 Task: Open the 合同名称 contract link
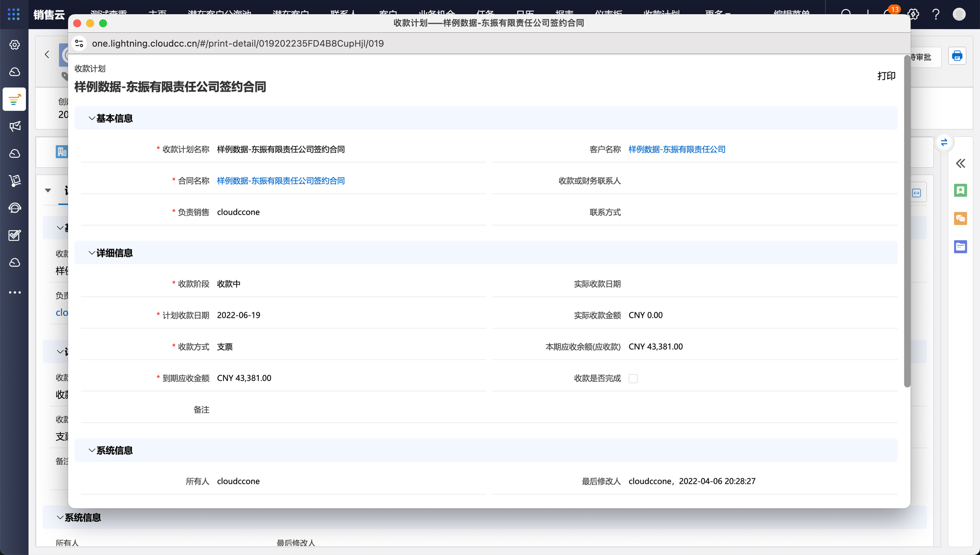[281, 181]
